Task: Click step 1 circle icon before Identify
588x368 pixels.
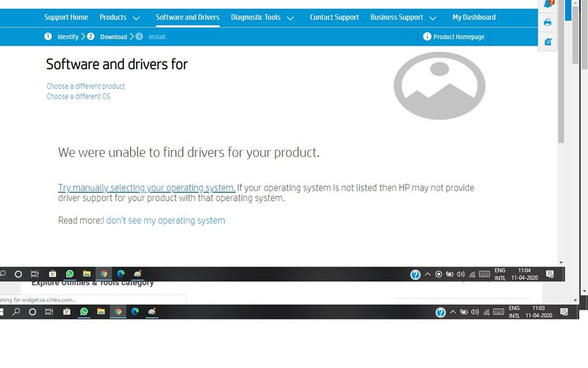Action: 48,36
